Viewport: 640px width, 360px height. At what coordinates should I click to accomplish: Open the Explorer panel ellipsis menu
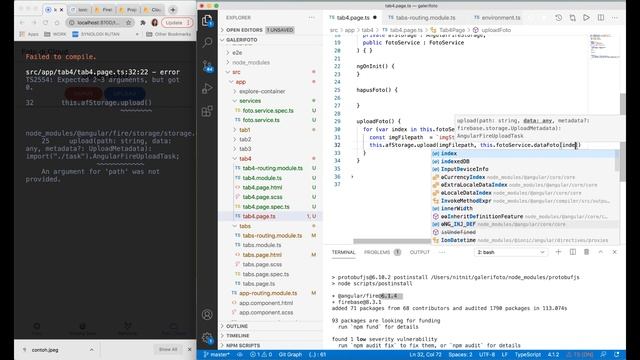[x=311, y=18]
